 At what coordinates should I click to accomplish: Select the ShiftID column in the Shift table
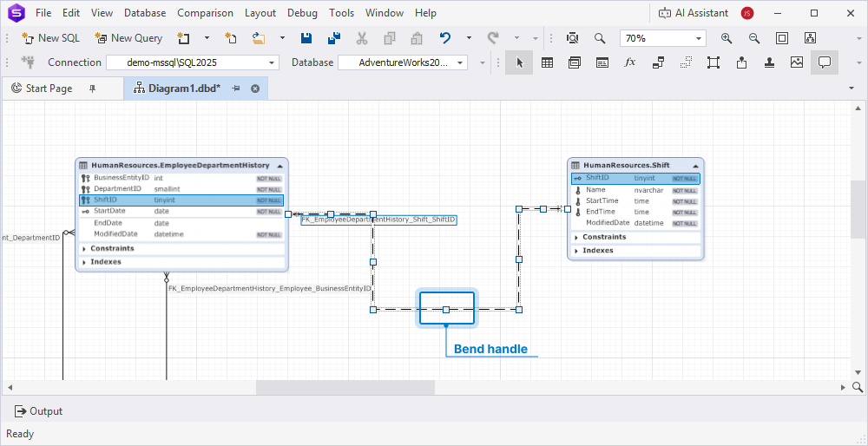[635, 178]
